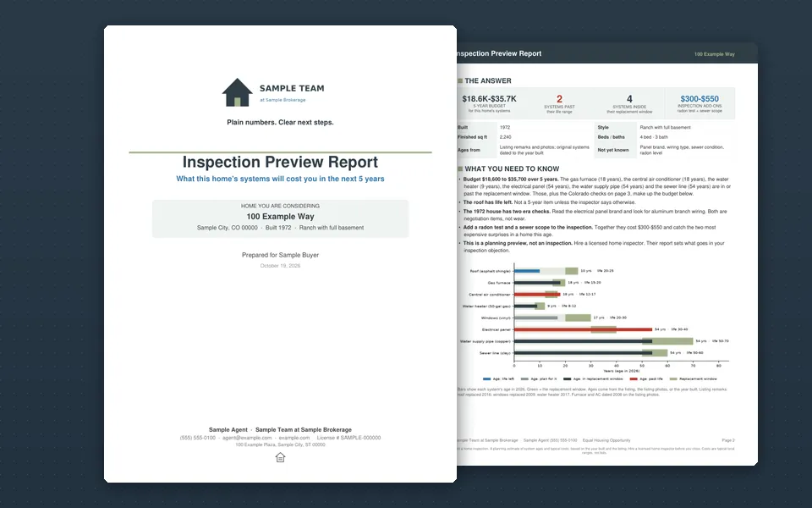Image resolution: width=812 pixels, height=508 pixels.
Task: Click 'Plain numbers. Clear next steps.' tagline
Action: click(x=280, y=122)
